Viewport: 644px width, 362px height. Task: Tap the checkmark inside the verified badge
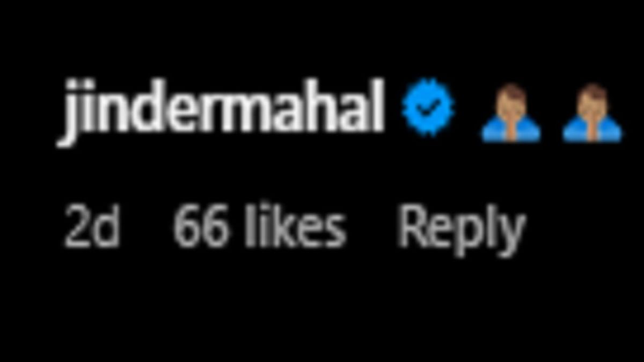[x=428, y=107]
